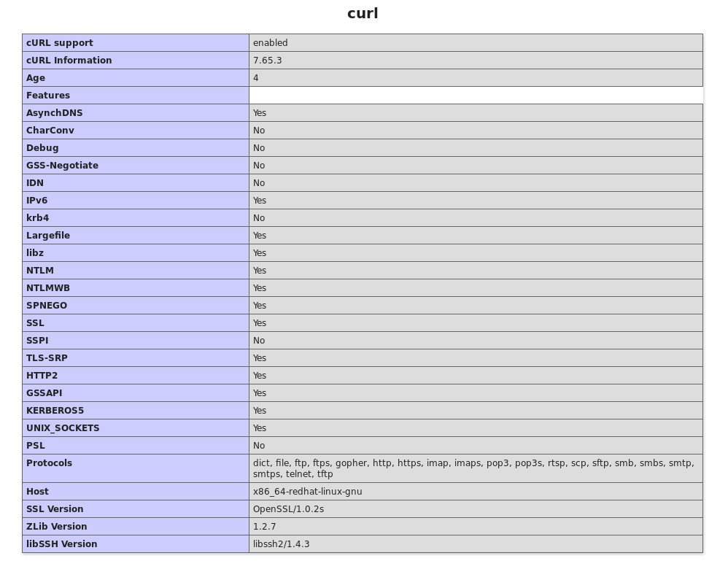728x561 pixels.
Task: Select the NTLMWB label cell
Action: (136, 288)
